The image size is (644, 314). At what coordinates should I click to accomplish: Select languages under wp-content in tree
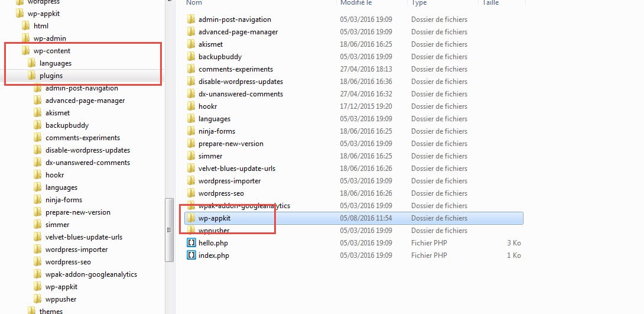56,63
